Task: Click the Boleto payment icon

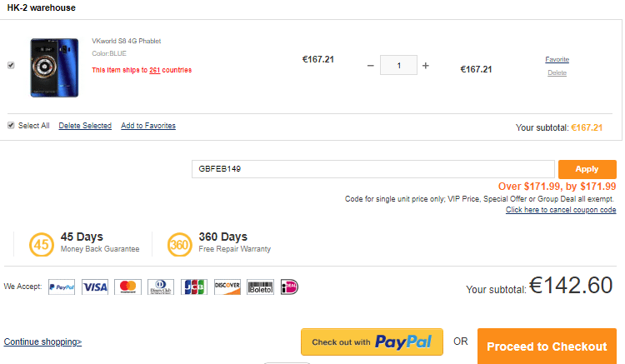Action: point(260,287)
